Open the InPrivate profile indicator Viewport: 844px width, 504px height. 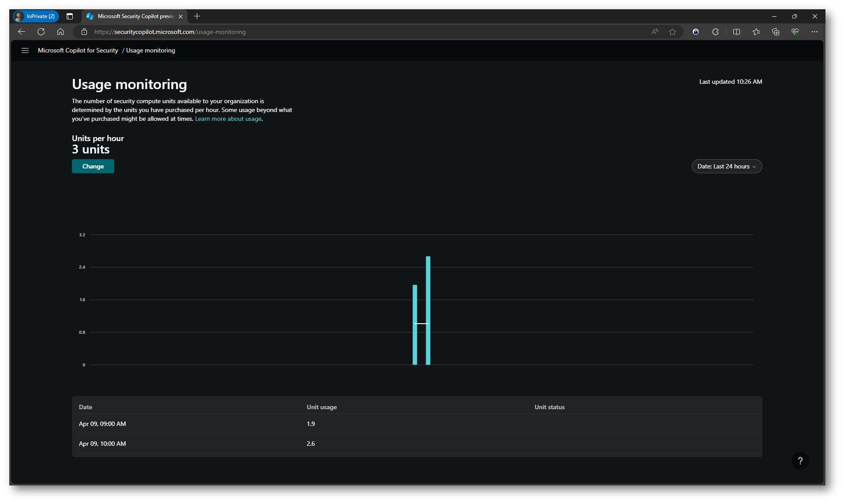tap(36, 16)
